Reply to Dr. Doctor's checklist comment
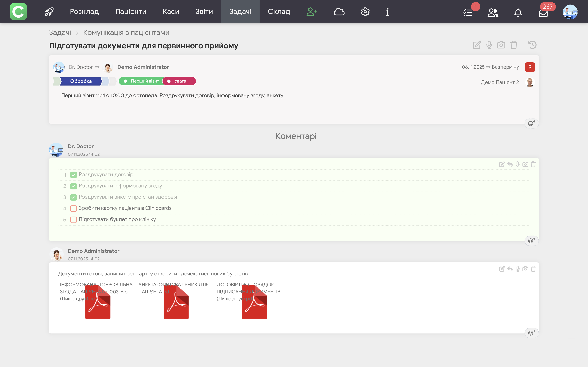The width and height of the screenshot is (588, 367). click(x=510, y=164)
